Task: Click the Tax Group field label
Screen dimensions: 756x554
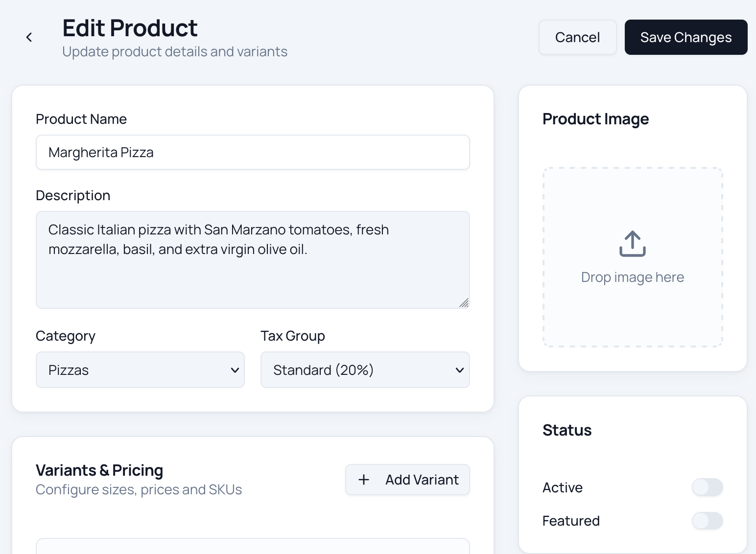Action: click(293, 336)
